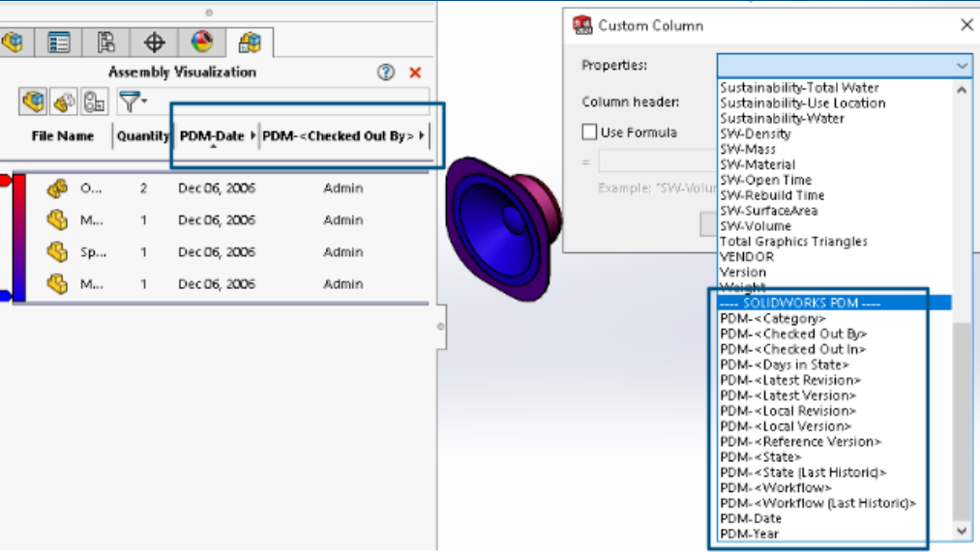Click dropdown list scrollbar up arrow
The image size is (980, 552).
point(962,91)
